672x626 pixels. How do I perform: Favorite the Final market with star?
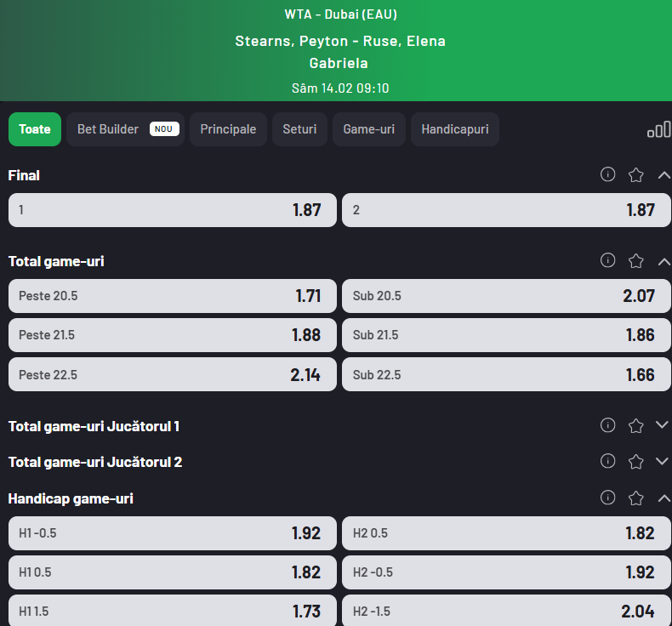tap(635, 175)
